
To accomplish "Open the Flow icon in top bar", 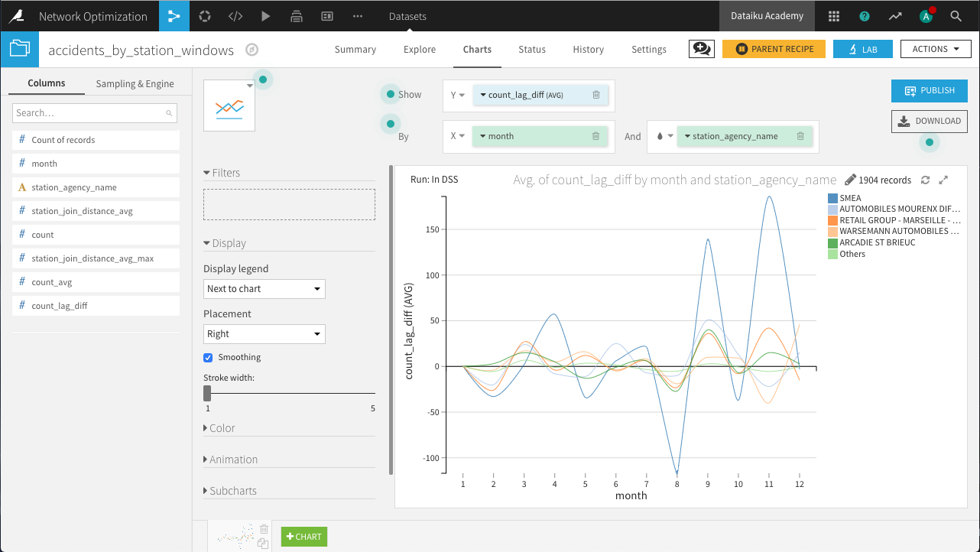I will tap(174, 16).
